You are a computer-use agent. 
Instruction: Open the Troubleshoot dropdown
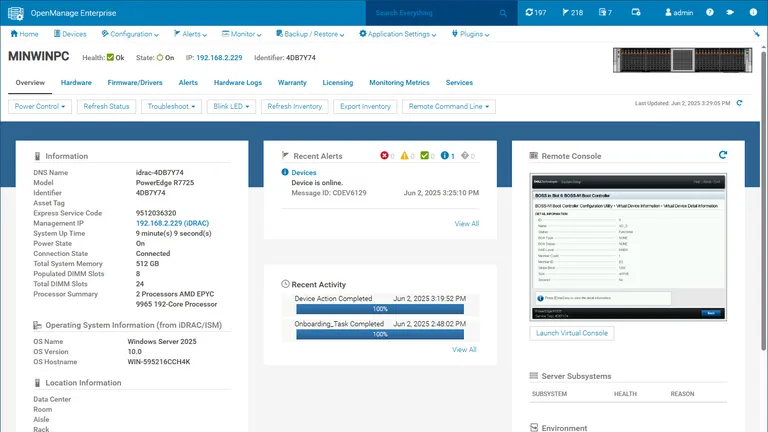point(170,106)
